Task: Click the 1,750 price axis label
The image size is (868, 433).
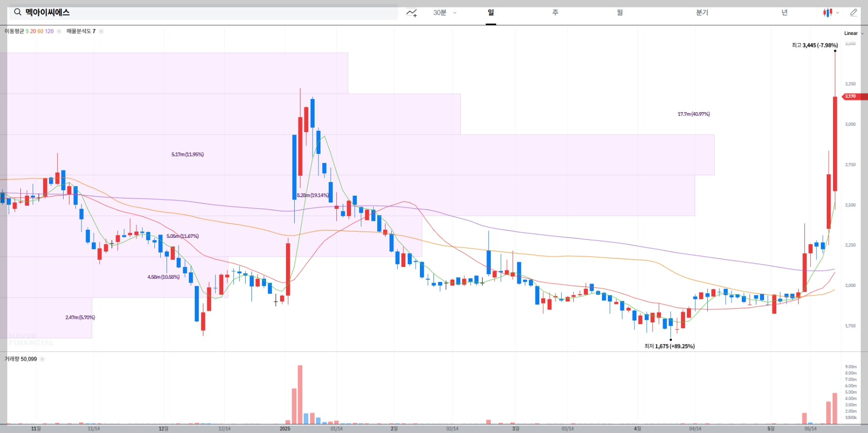Action: (x=850, y=326)
